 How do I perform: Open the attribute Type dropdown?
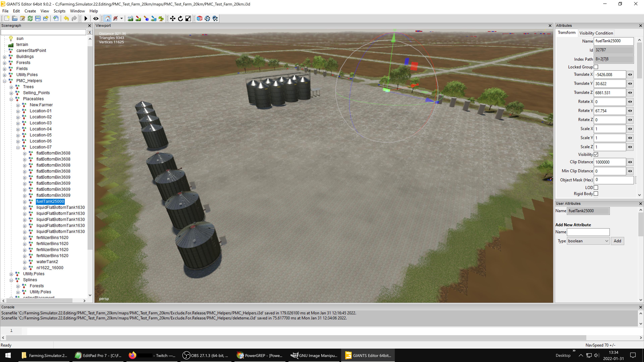point(588,241)
